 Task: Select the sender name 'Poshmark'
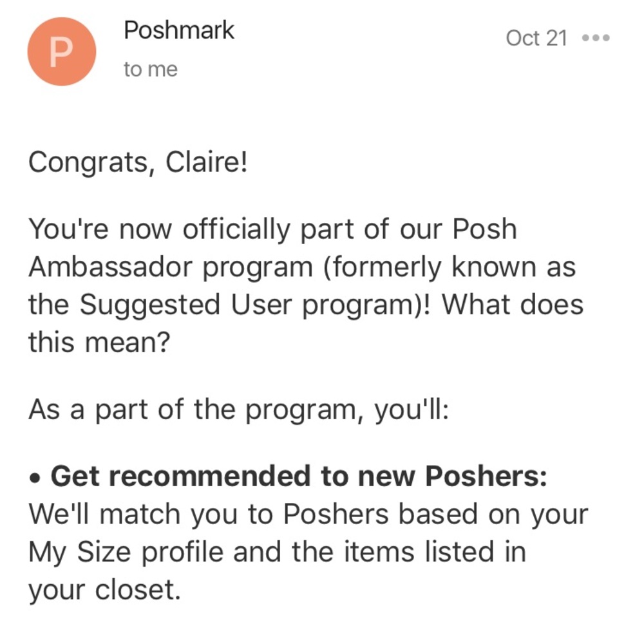click(x=178, y=30)
